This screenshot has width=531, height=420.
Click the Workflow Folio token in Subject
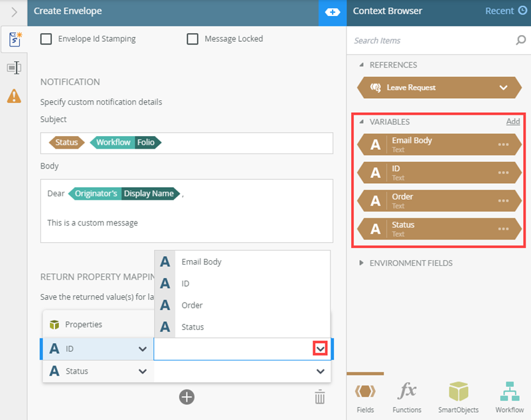pos(125,143)
